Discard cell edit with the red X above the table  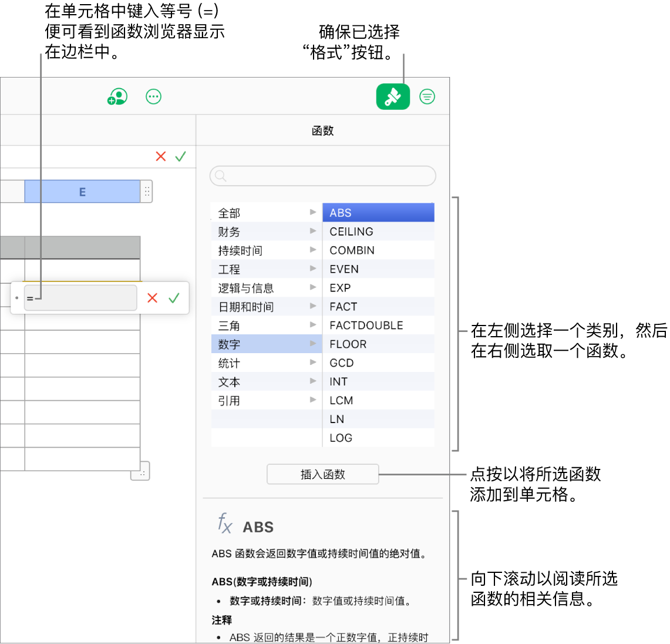click(160, 156)
